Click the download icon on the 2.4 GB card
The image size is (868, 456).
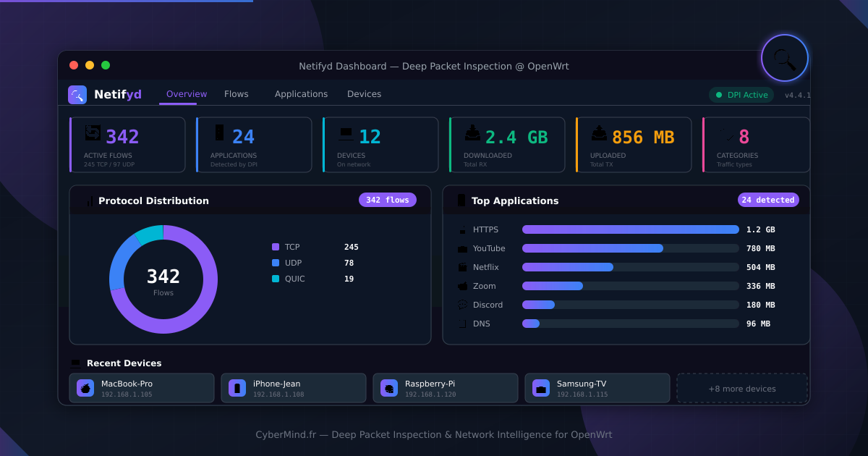tap(474, 133)
